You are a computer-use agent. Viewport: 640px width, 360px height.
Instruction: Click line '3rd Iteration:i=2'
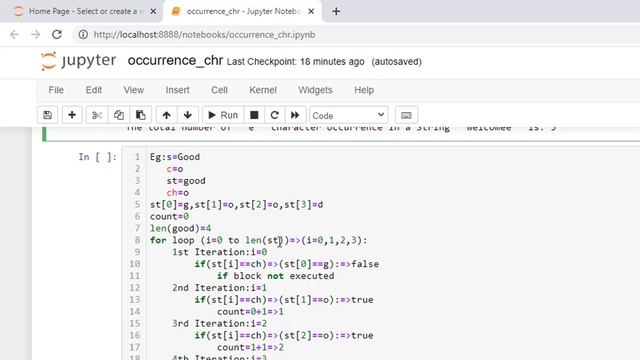click(220, 323)
